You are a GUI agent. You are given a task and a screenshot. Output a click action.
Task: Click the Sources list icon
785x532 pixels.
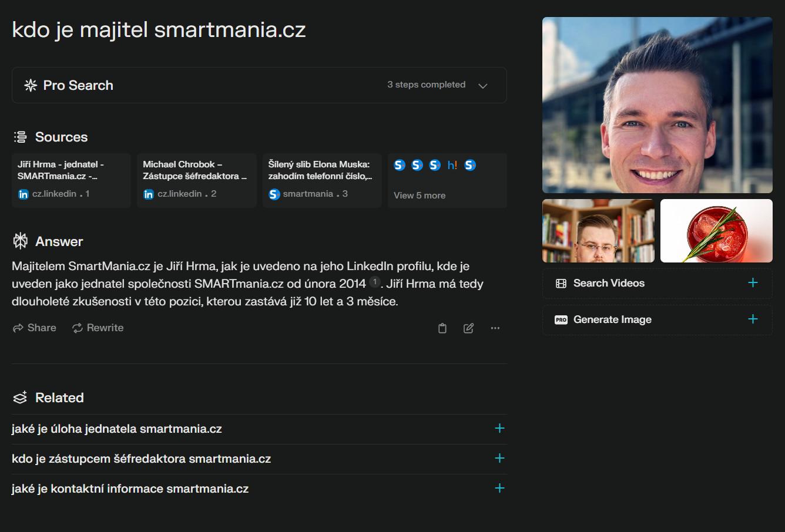point(21,137)
